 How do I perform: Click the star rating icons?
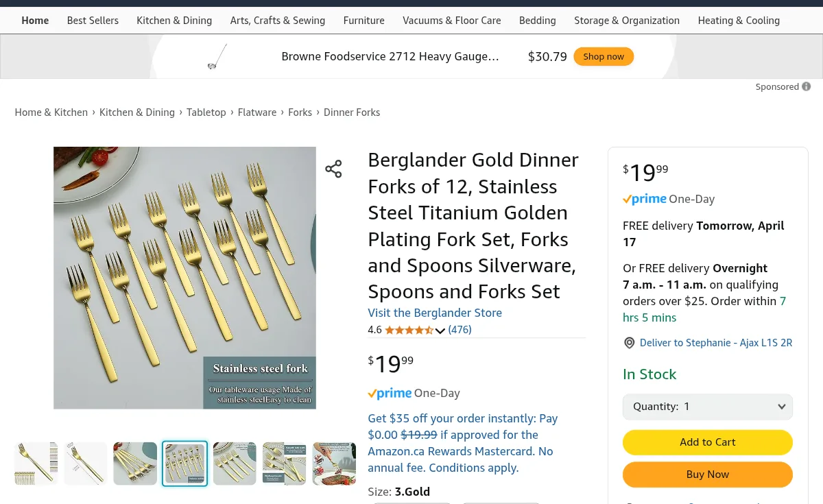[409, 330]
